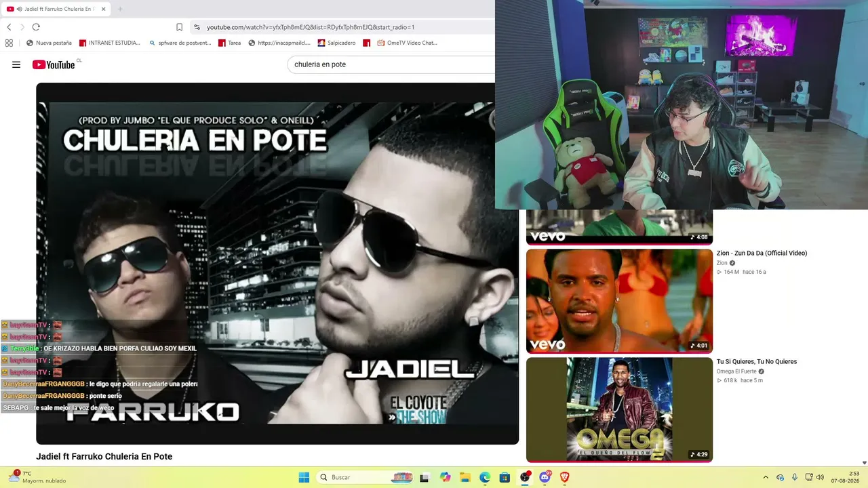Open the OmeTV Video Chat bookmark
Image resolution: width=868 pixels, height=488 pixels.
pyautogui.click(x=408, y=43)
